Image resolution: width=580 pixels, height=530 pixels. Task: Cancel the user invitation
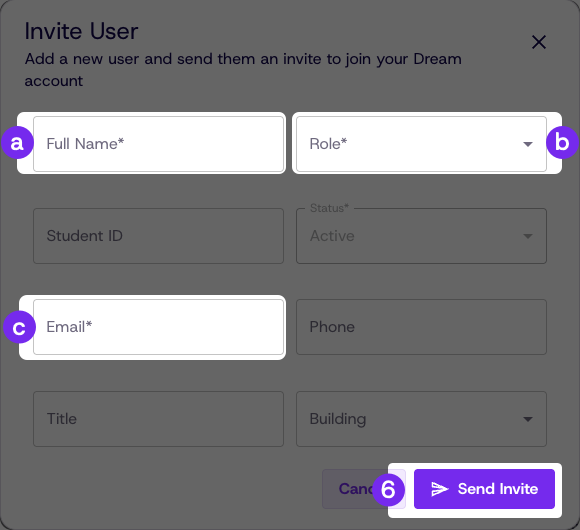coord(355,489)
